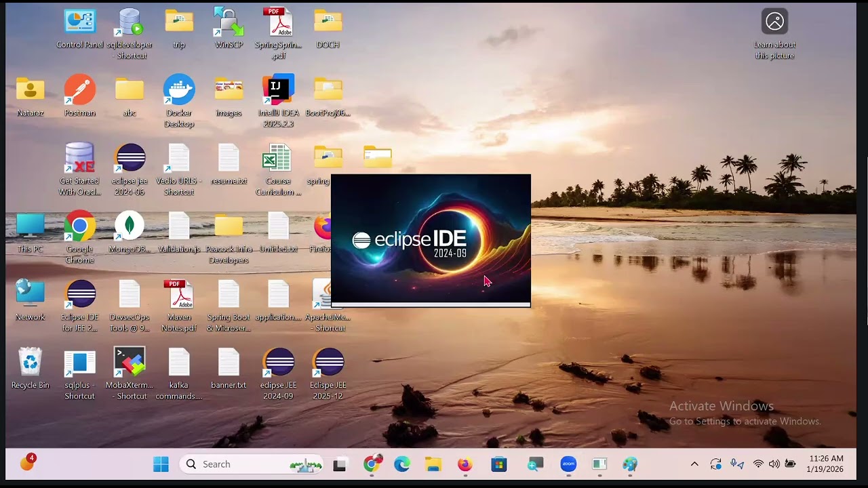Select the banner.txt file
Image resolution: width=868 pixels, height=488 pixels.
[229, 368]
